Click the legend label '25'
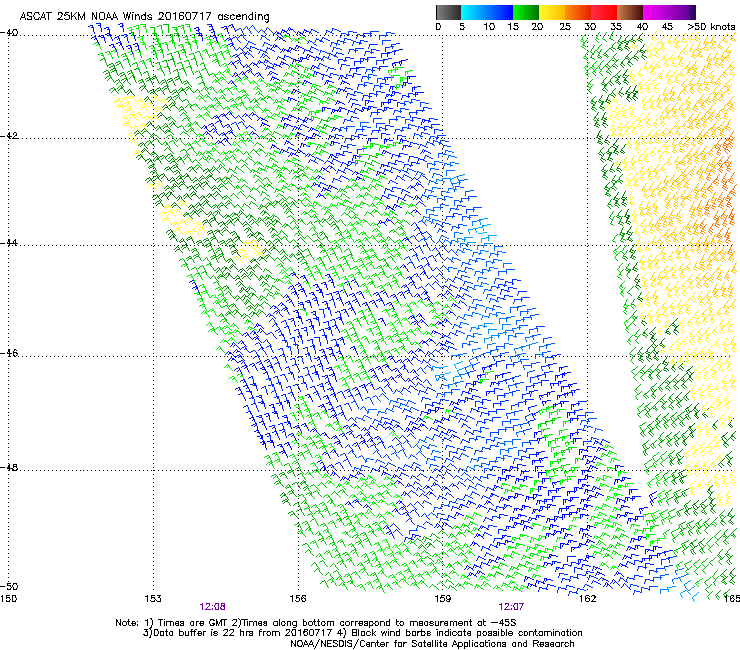 [564, 27]
